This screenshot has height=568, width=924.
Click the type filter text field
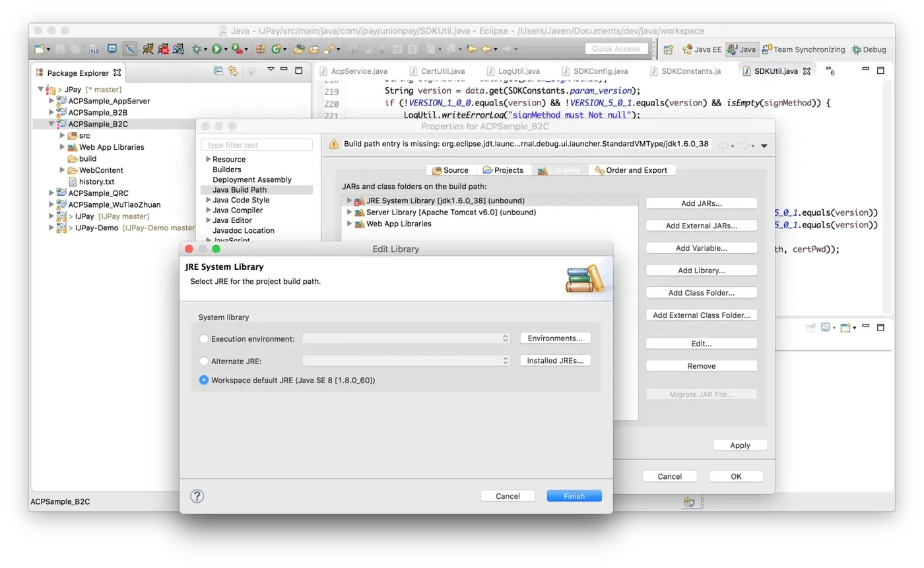pos(257,145)
